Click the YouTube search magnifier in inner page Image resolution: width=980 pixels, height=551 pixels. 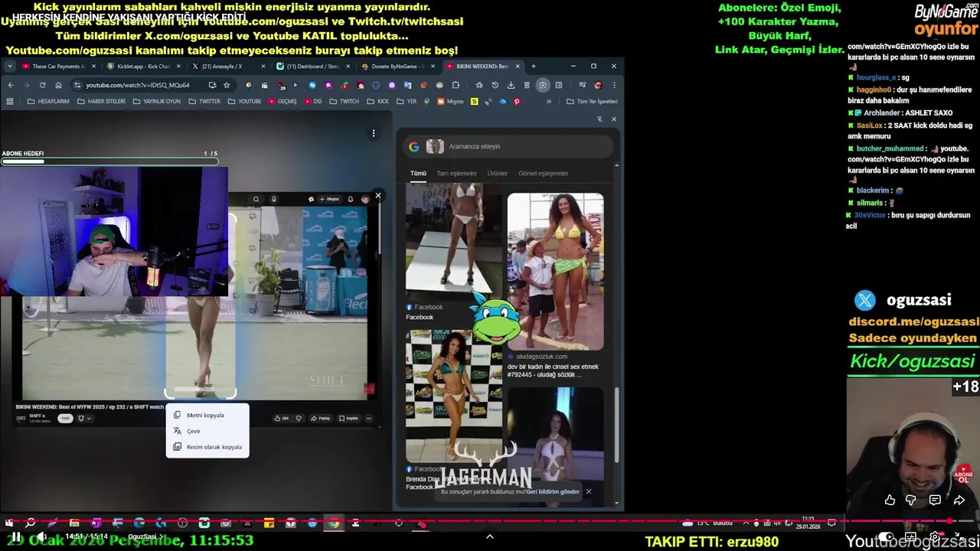click(256, 199)
